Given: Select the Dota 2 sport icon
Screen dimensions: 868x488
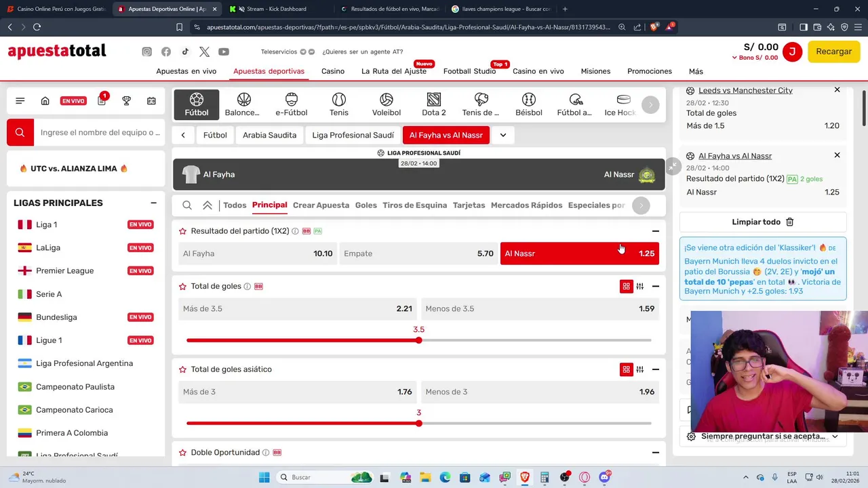Looking at the screenshot, I should pyautogui.click(x=434, y=104).
